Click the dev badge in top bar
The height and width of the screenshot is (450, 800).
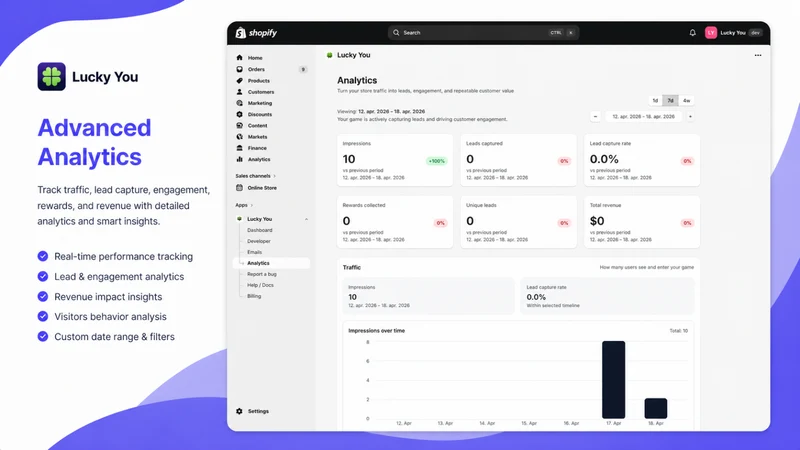click(755, 33)
